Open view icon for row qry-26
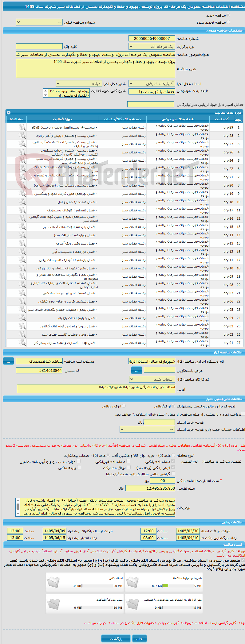 (x=22, y=152)
